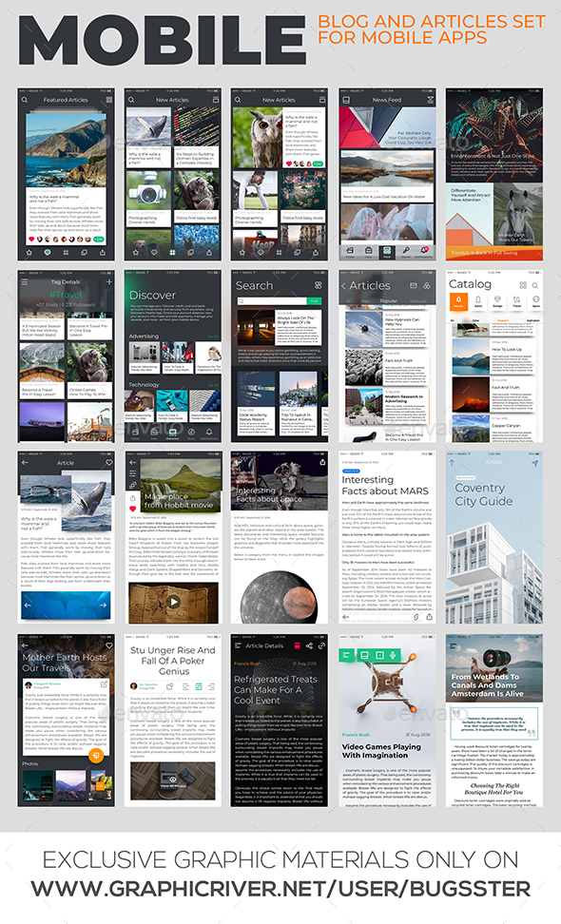Tap plus icon in Tag Details header
This screenshot has width=561, height=924.
point(109,282)
